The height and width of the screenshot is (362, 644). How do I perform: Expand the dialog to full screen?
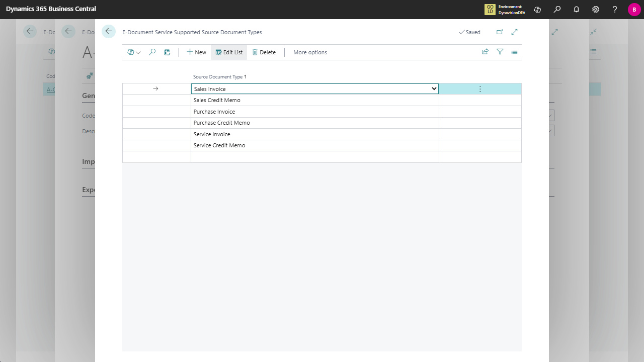(x=514, y=32)
